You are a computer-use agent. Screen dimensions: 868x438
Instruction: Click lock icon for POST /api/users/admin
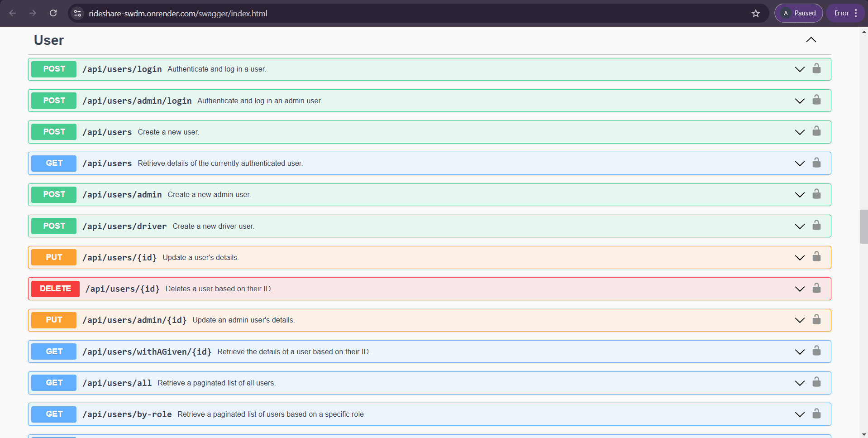[x=816, y=194]
